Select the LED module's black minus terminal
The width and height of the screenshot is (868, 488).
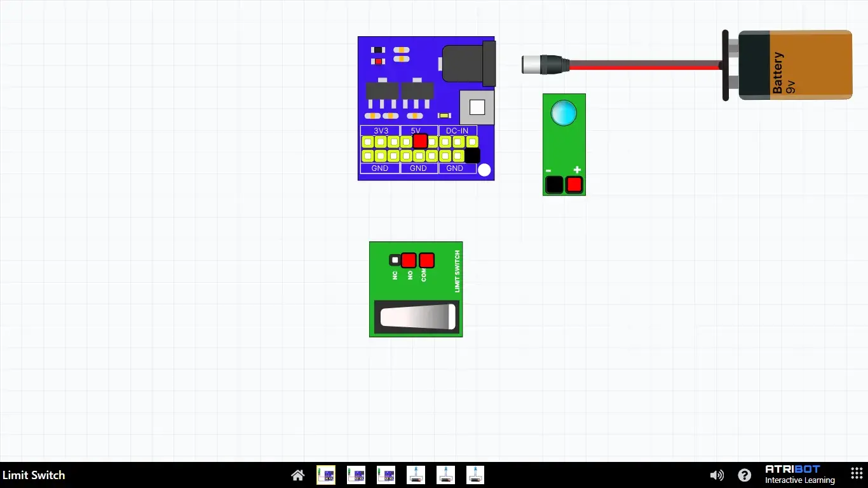[555, 185]
